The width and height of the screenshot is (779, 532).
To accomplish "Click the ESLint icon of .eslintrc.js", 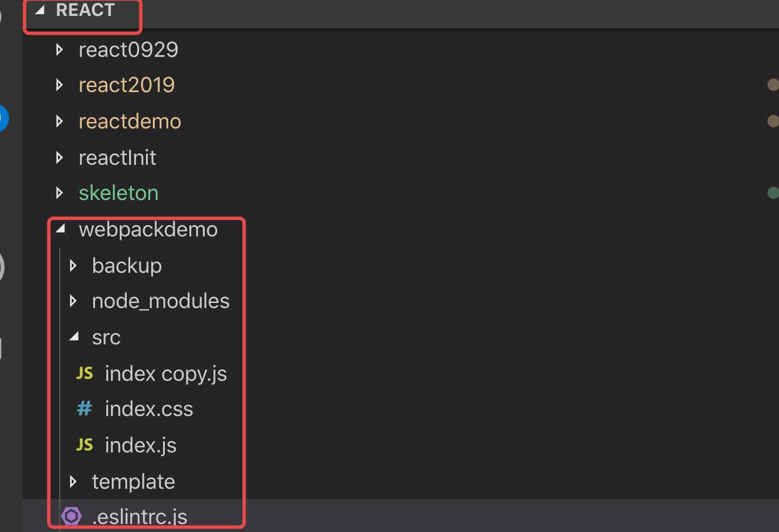I will 72,516.
